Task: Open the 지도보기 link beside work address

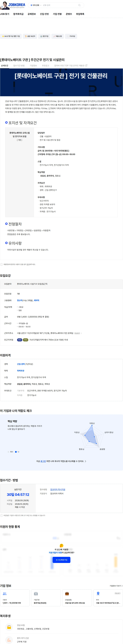Action: click(x=77, y=333)
